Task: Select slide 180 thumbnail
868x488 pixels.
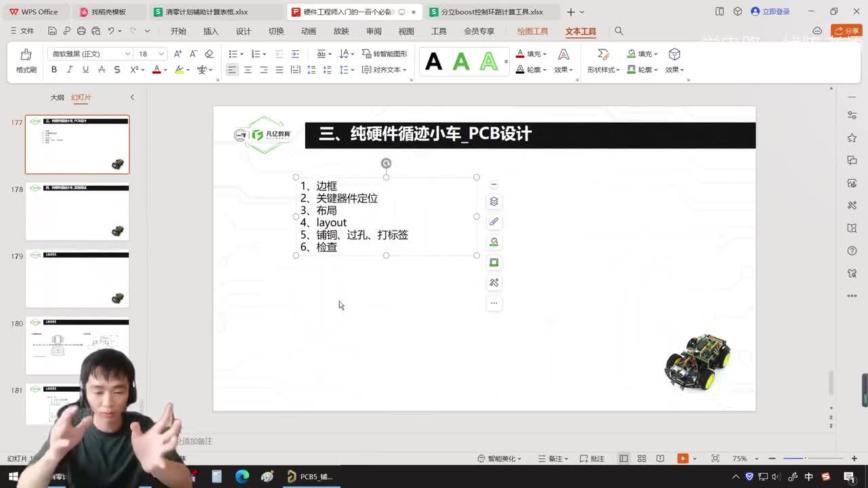Action: (x=77, y=346)
